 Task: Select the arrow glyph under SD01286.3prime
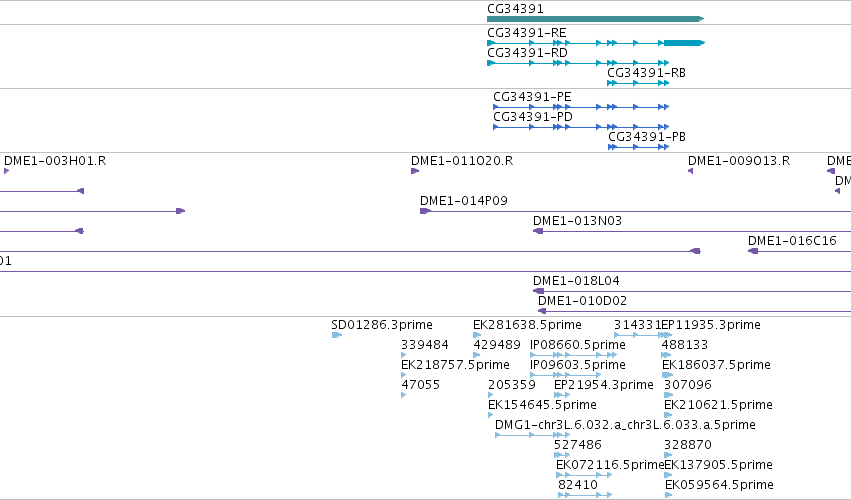pos(336,335)
